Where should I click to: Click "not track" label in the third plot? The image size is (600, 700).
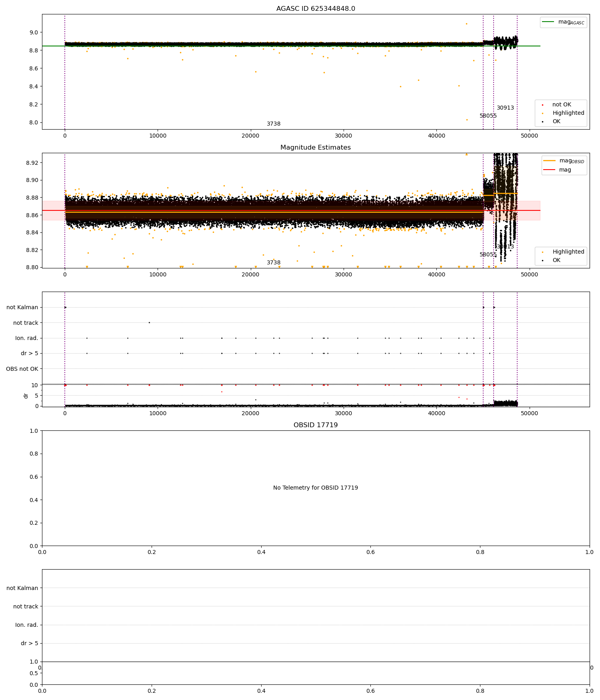(x=26, y=323)
